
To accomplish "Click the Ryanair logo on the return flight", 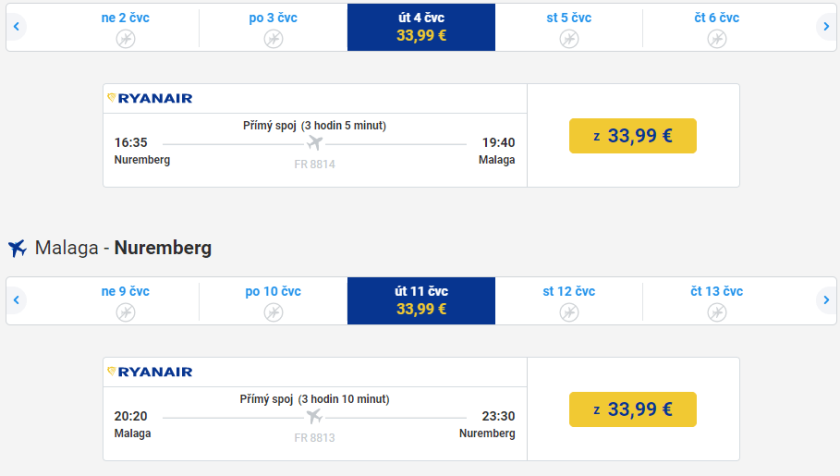I will 149,372.
